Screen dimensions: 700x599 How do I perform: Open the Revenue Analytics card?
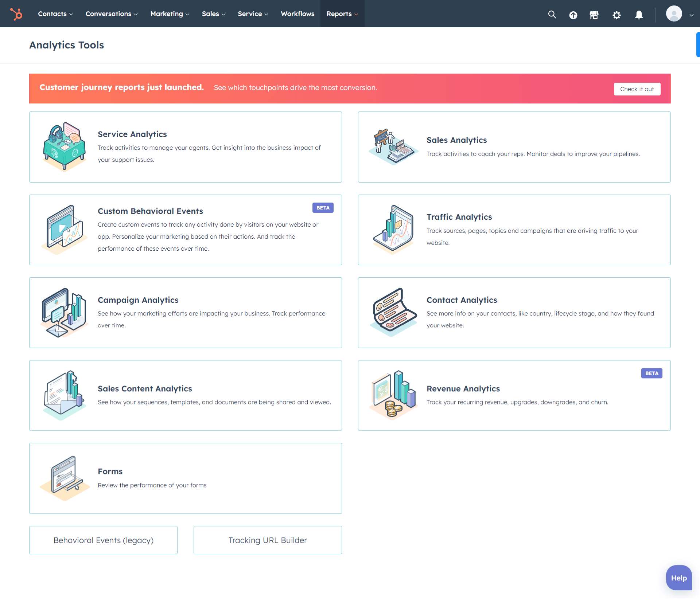[514, 395]
